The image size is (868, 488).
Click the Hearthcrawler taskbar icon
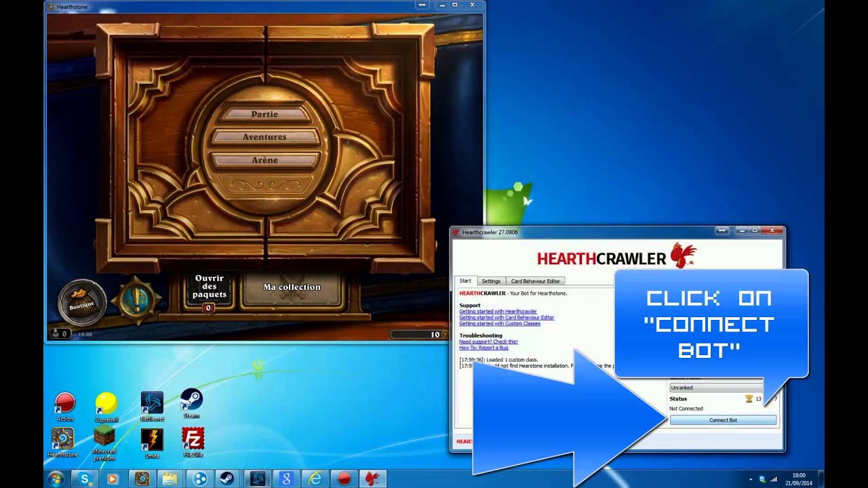373,479
